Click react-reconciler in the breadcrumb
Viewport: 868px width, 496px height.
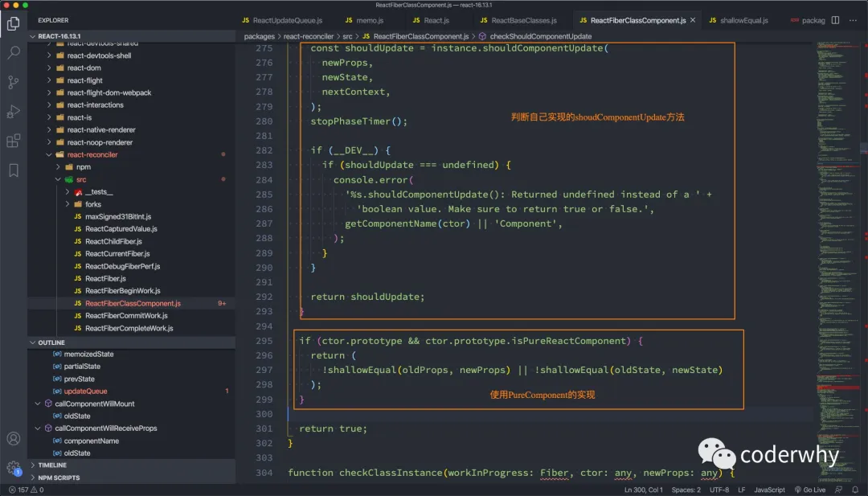click(309, 36)
